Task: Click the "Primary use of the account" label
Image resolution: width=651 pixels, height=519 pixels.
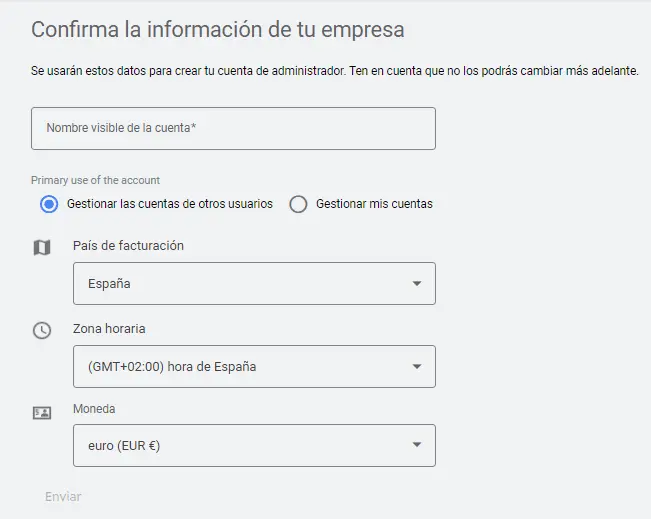Action: pyautogui.click(x=95, y=181)
